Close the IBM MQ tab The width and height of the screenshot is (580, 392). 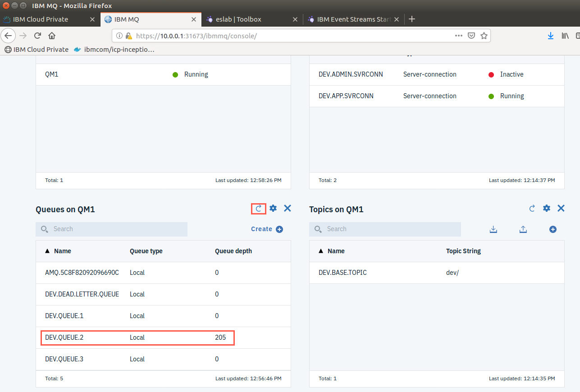coord(194,19)
